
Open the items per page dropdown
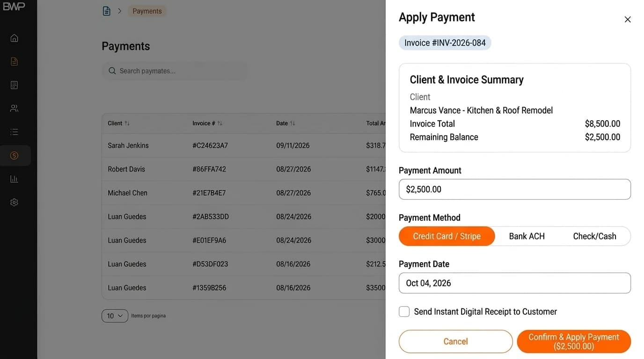click(115, 316)
